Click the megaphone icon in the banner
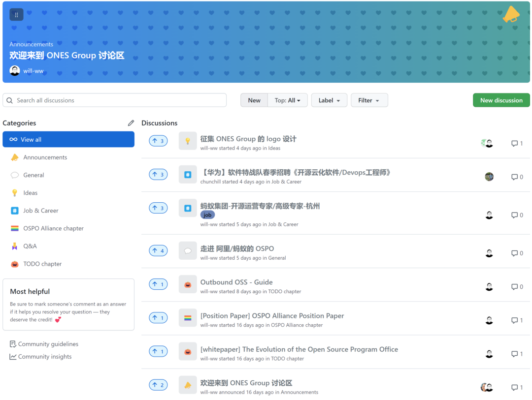 (511, 15)
